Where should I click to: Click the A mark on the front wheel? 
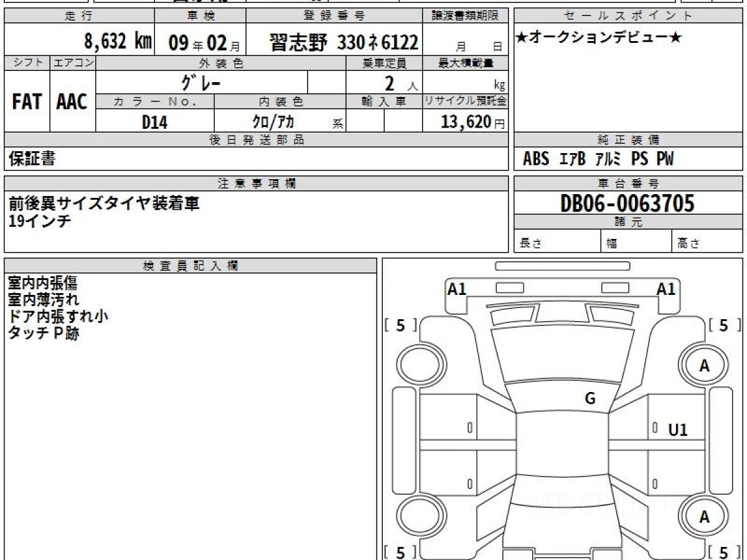tap(704, 366)
